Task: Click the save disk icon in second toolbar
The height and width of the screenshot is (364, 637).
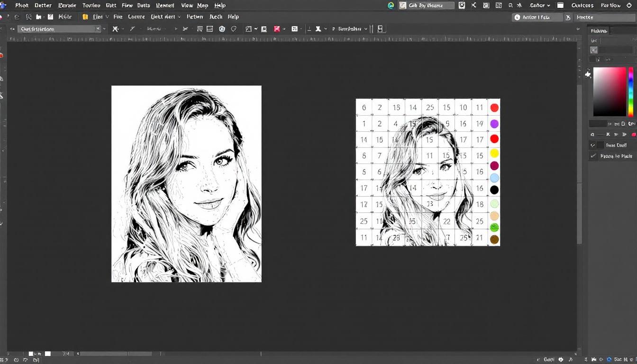Action: click(x=50, y=17)
